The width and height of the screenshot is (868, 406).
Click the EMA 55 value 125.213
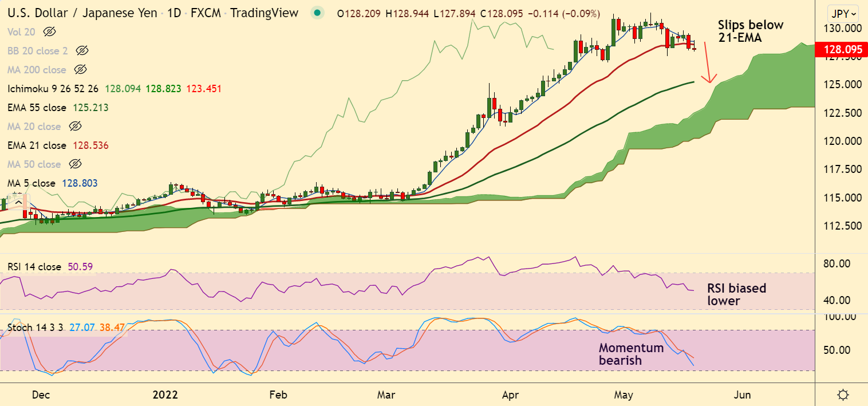[x=90, y=108]
